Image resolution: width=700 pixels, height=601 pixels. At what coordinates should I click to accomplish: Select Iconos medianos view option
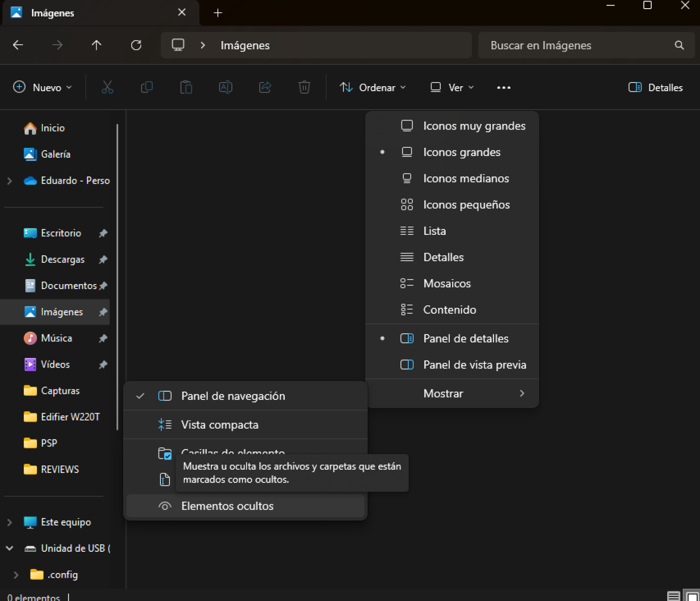click(x=465, y=178)
